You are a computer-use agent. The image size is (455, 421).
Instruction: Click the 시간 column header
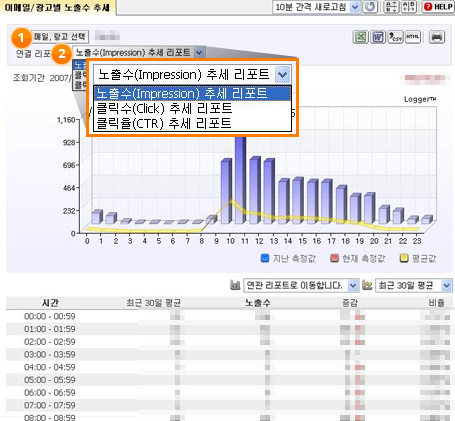[x=50, y=303]
